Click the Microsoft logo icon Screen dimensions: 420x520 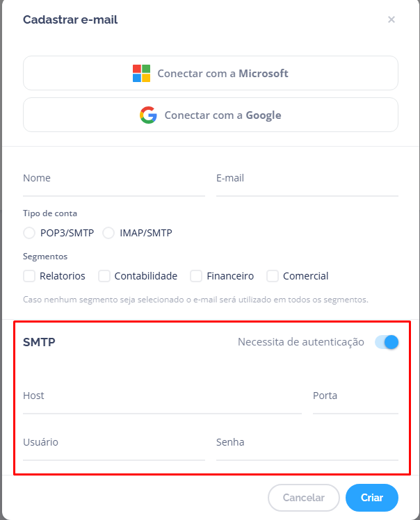(x=142, y=74)
